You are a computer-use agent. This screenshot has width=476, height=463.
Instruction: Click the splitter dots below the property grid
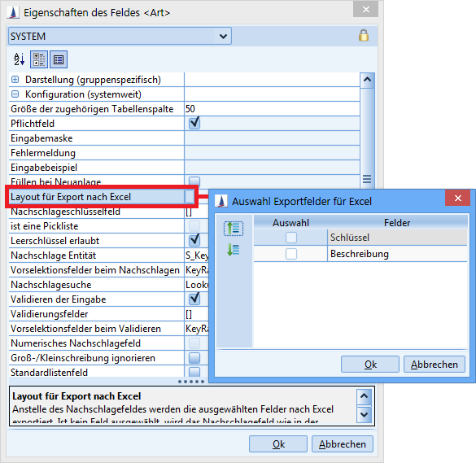click(191, 382)
